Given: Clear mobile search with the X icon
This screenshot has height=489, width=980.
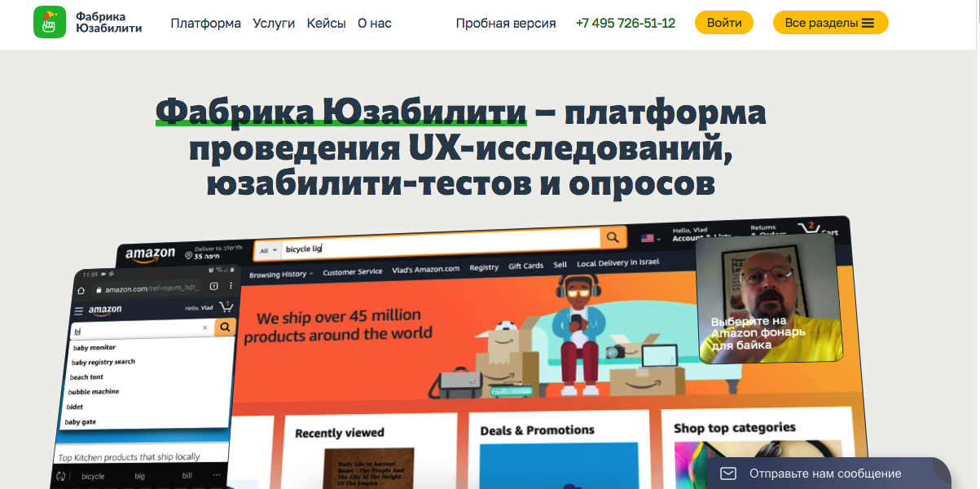Looking at the screenshot, I should [x=205, y=328].
